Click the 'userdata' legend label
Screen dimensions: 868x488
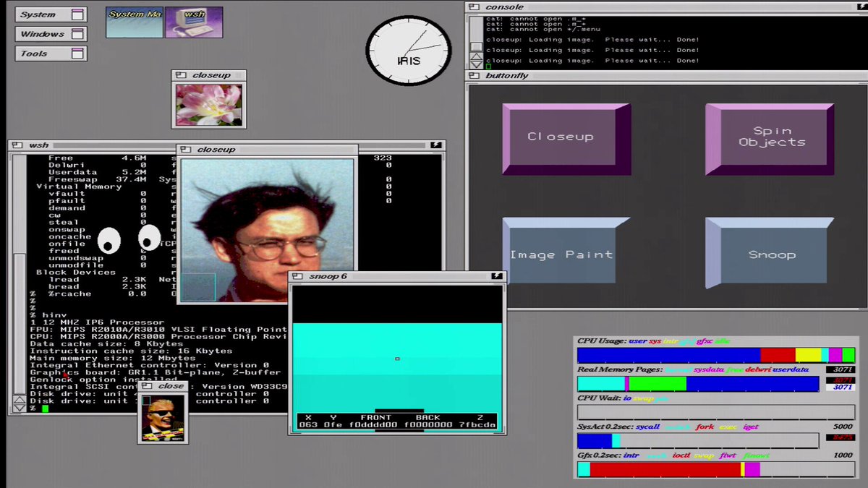tap(791, 369)
